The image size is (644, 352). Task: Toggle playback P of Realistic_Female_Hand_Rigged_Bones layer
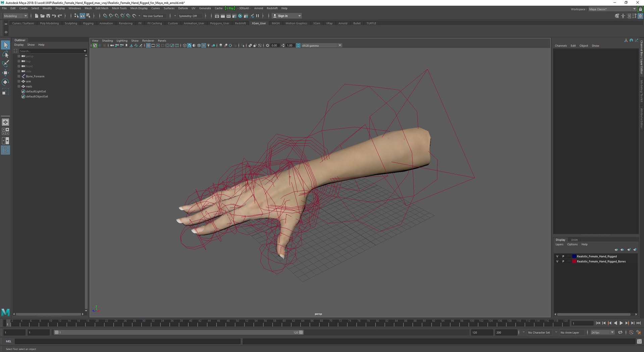pos(563,261)
